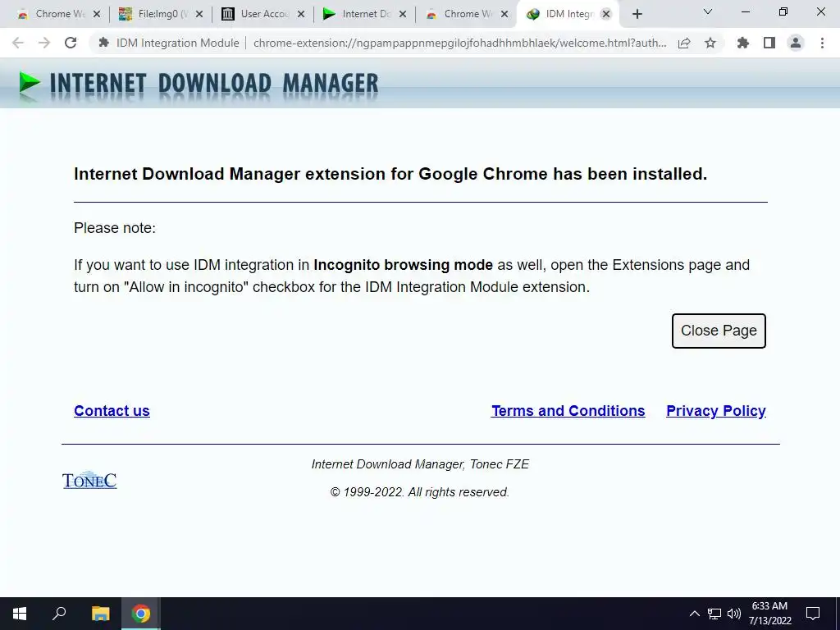The image size is (840, 630).
Task: Open the Contact us link
Action: [x=112, y=411]
